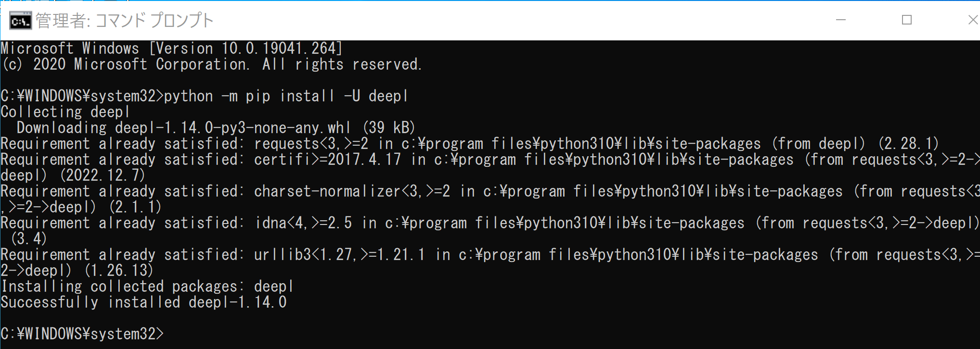
Task: Click the 'Installing collected packages: deepl' line
Action: 147,287
